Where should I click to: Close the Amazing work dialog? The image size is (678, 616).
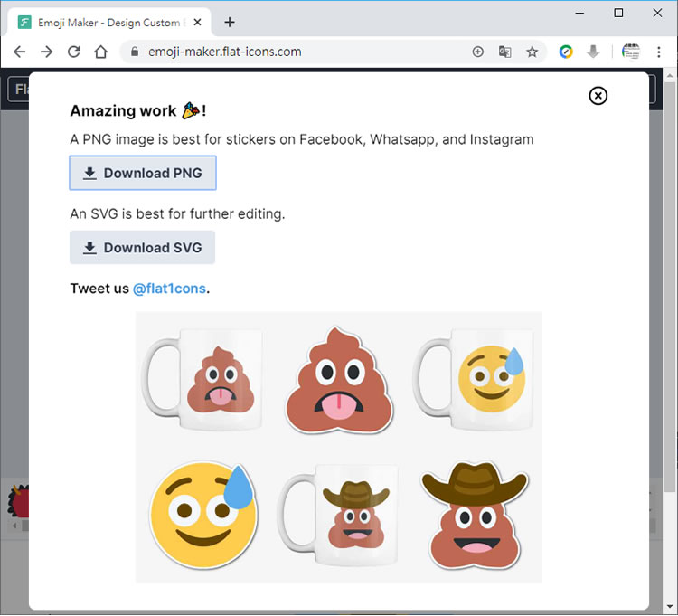point(598,96)
